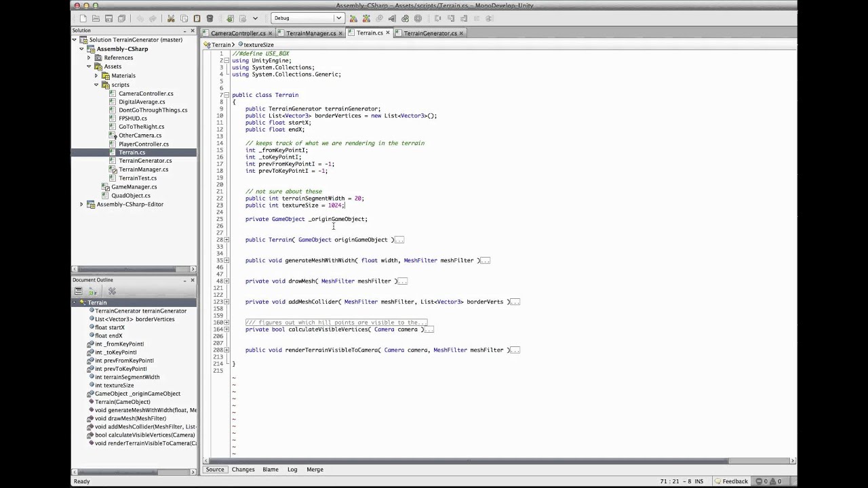
Task: Close the TerrainManager.cs tab
Action: pyautogui.click(x=340, y=33)
